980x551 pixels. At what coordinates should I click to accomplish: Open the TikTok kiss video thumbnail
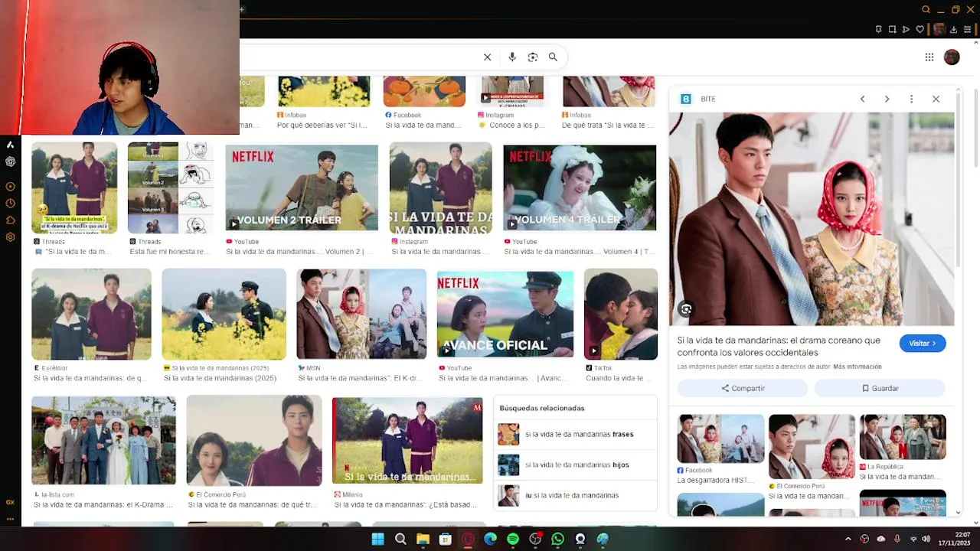point(621,314)
